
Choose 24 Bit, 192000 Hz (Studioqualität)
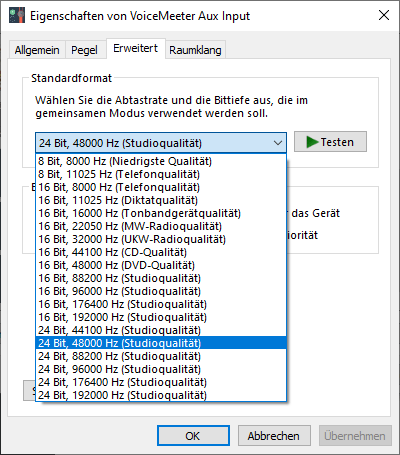[x=161, y=395]
